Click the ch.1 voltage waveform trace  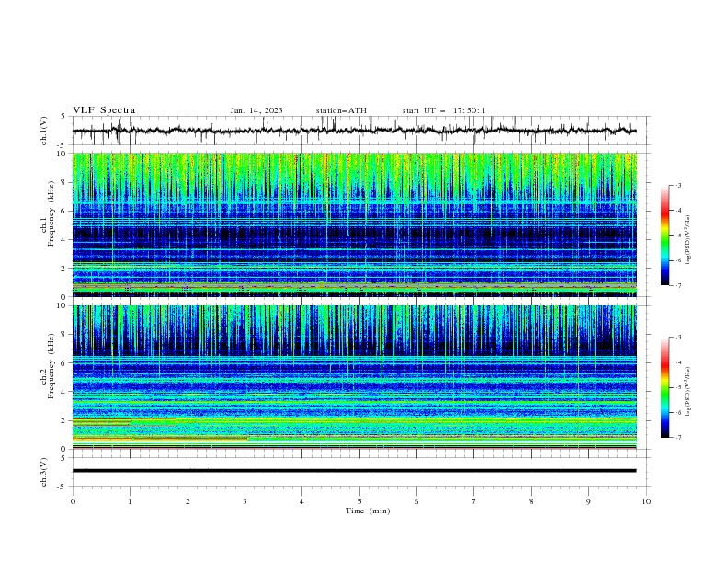(x=355, y=131)
